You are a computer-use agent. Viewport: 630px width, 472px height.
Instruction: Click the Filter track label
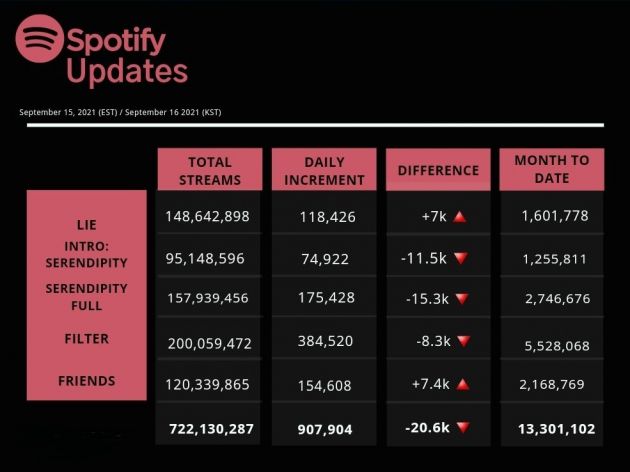pos(86,339)
